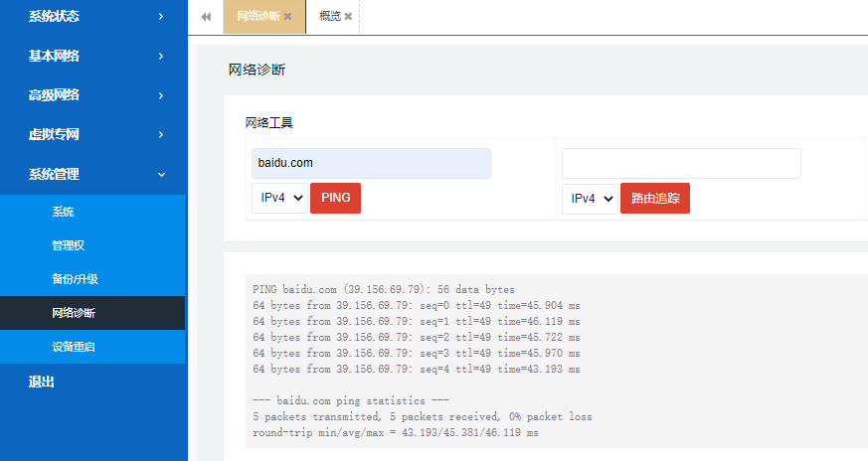The width and height of the screenshot is (868, 461).
Task: Click the double-arrow tab scroll-back icon
Action: (x=206, y=17)
